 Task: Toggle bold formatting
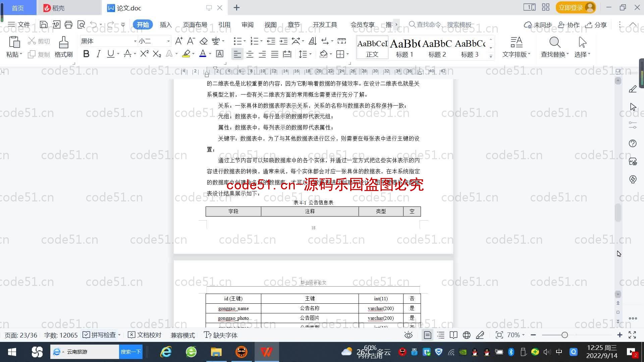[86, 54]
